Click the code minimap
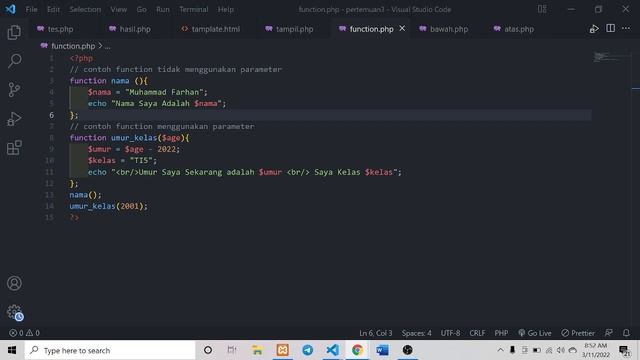The image size is (640, 360). 611,57
